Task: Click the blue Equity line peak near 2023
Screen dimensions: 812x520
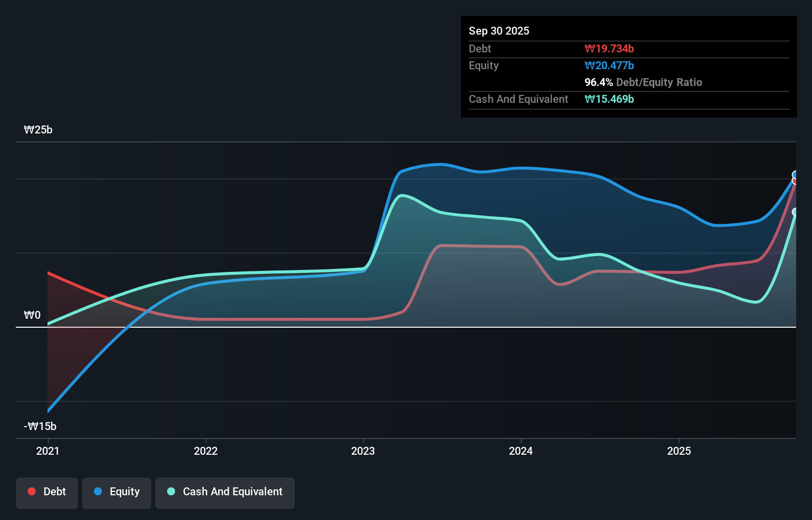Action: [x=440, y=165]
